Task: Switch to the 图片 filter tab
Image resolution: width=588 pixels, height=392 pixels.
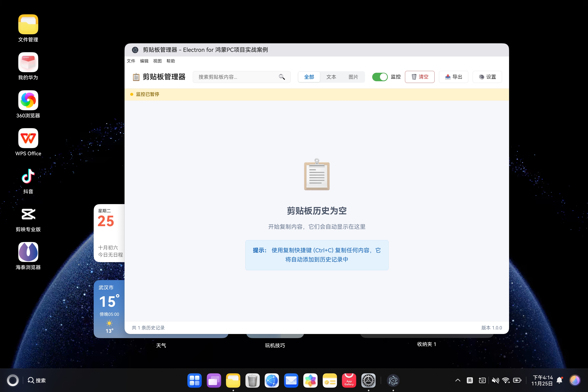Action: [353, 77]
